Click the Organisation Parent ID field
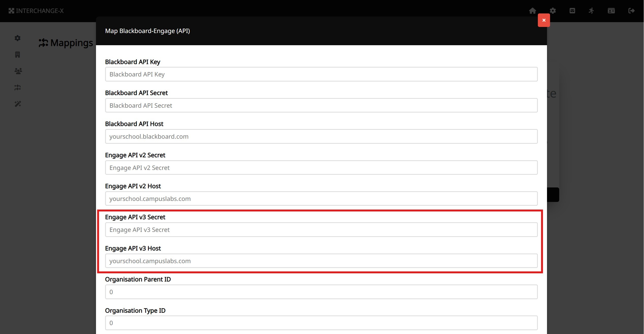Image resolution: width=644 pixels, height=334 pixels. pyautogui.click(x=321, y=292)
